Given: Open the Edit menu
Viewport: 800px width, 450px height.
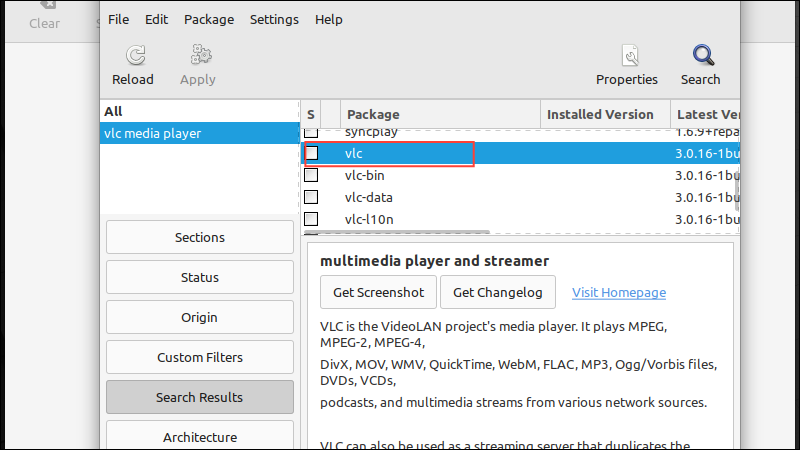Looking at the screenshot, I should point(156,19).
